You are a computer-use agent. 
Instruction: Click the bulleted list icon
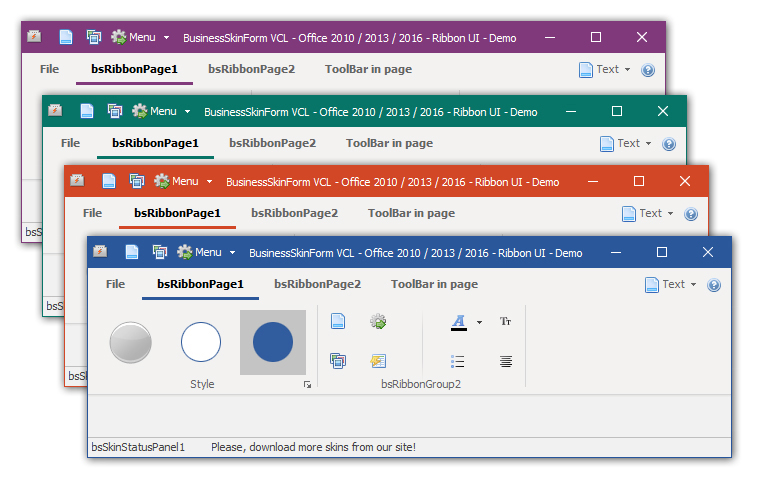[x=458, y=361]
